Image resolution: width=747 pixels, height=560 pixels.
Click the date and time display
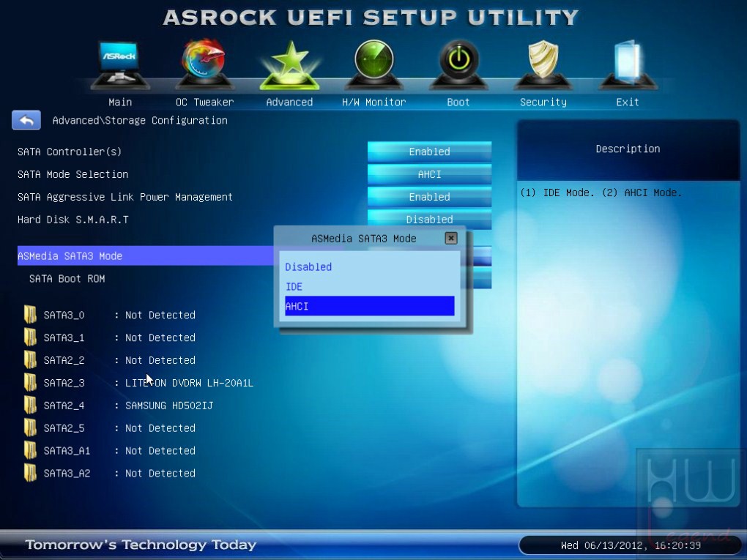click(631, 545)
